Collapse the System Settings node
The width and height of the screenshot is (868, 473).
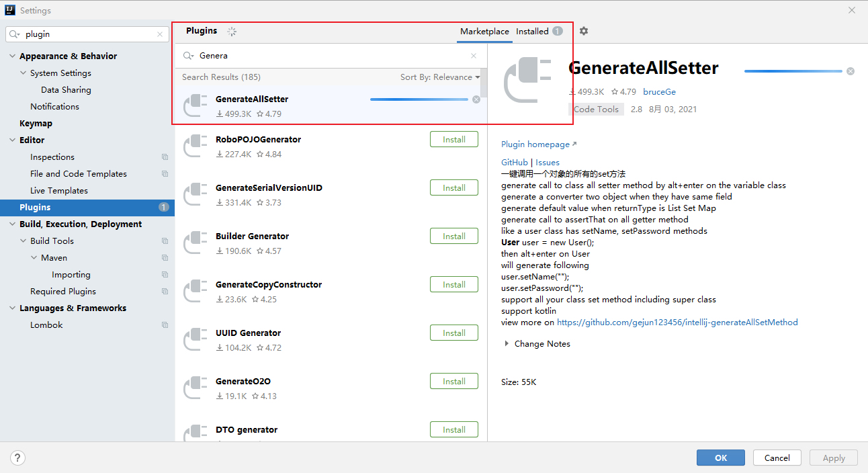[23, 73]
